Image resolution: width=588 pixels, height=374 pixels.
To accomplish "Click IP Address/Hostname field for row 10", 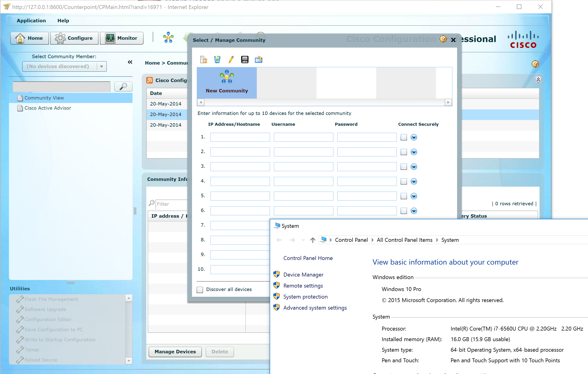I will coord(240,269).
